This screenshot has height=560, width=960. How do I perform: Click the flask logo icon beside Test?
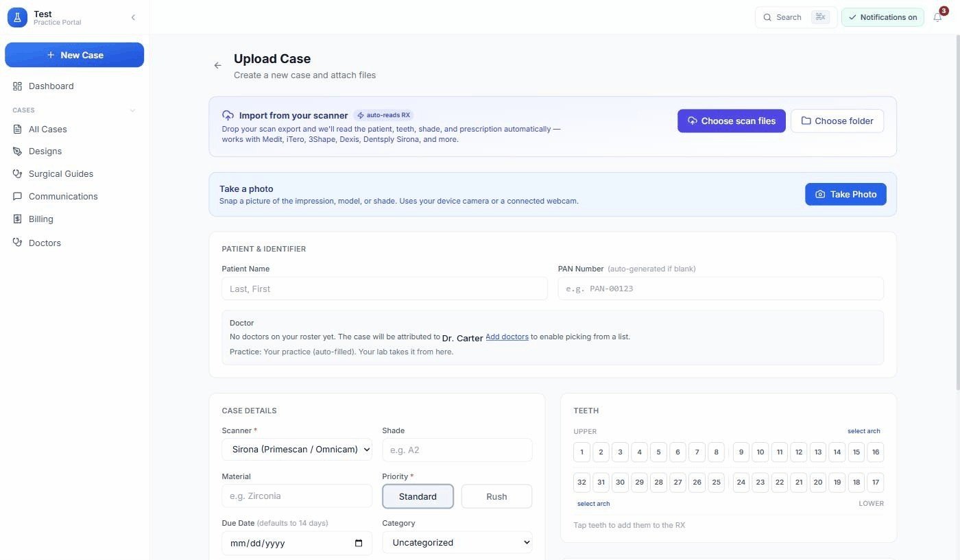[17, 17]
